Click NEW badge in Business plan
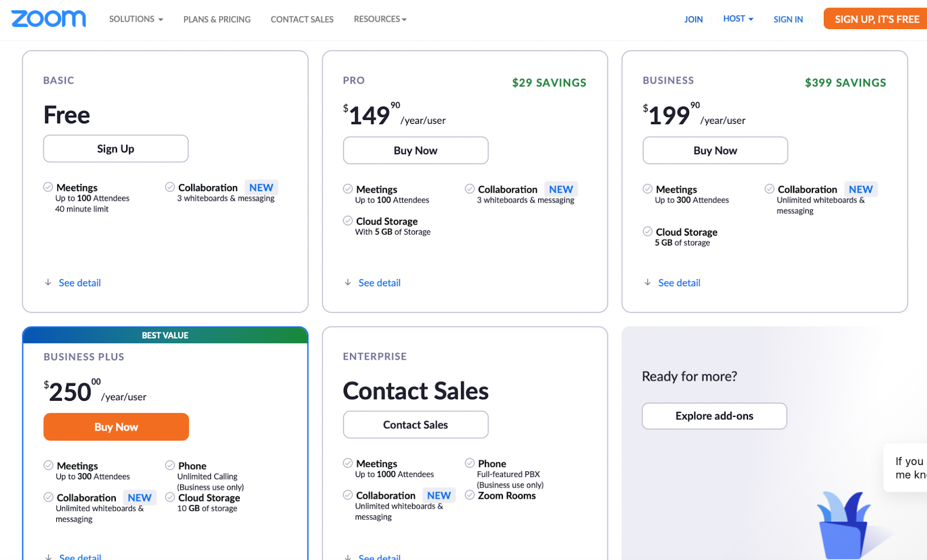 (x=860, y=189)
